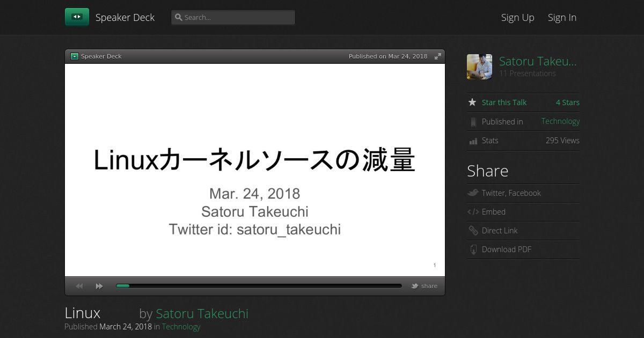Screen dimensions: 644x338
Task: Click the bird icon beside Twitter, Facebook
Action: click(x=473, y=193)
